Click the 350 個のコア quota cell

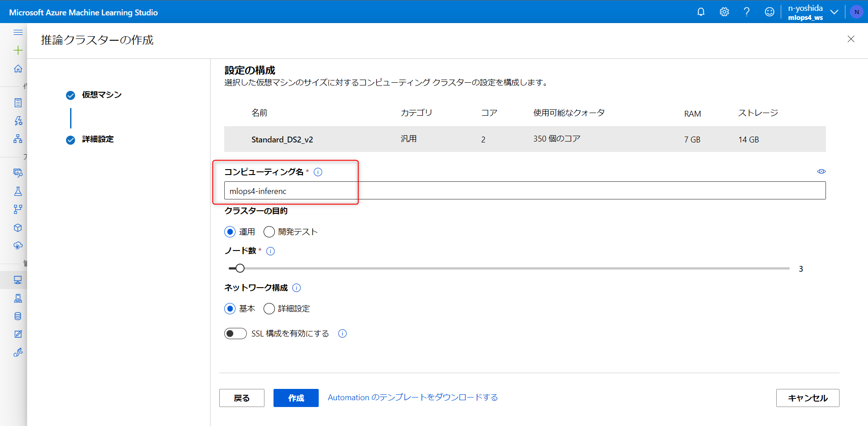[x=557, y=139]
